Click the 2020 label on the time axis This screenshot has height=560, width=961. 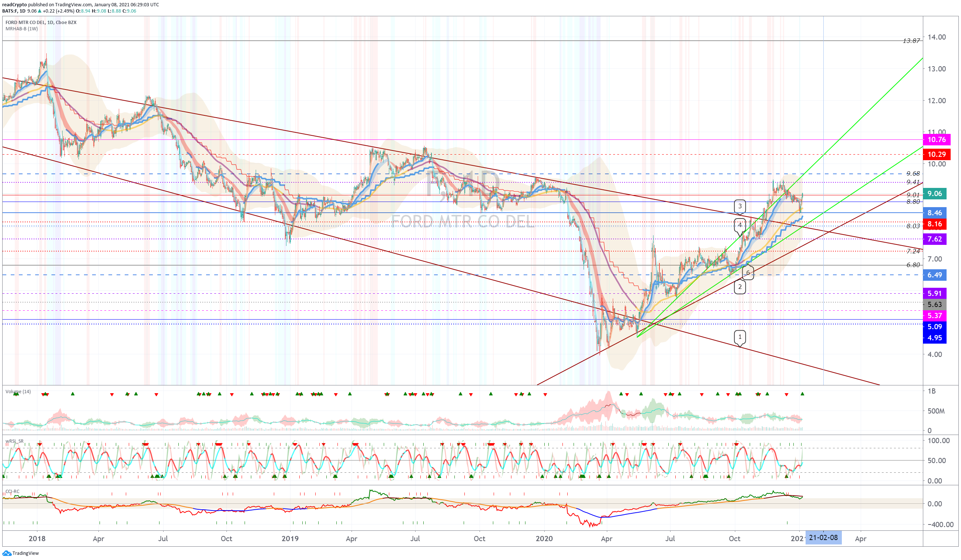(x=544, y=539)
